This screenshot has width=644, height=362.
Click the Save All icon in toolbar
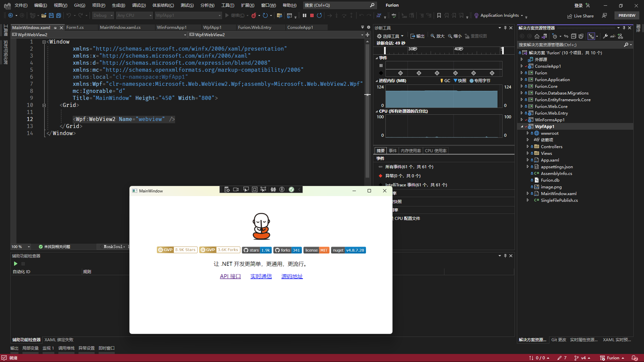coord(59,15)
